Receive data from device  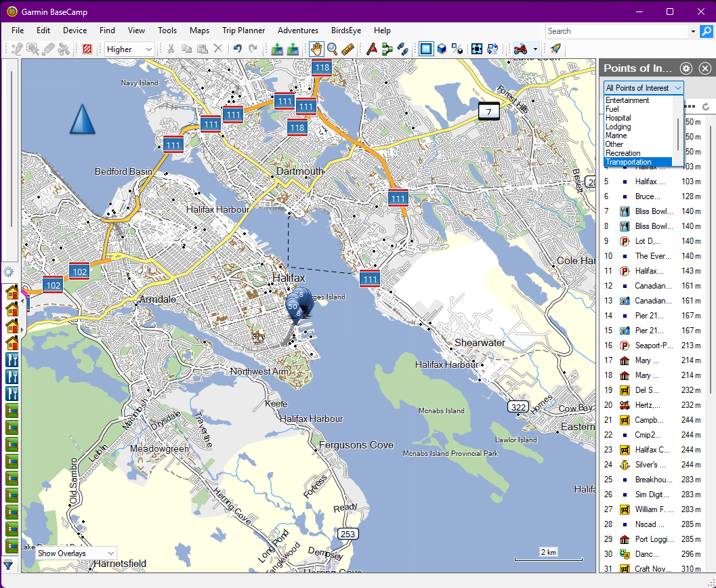tap(293, 49)
